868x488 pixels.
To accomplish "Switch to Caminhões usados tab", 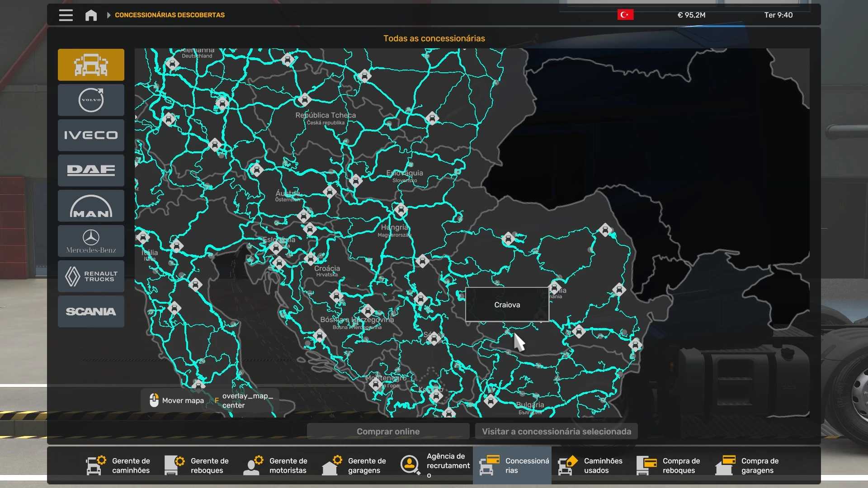I will point(590,465).
